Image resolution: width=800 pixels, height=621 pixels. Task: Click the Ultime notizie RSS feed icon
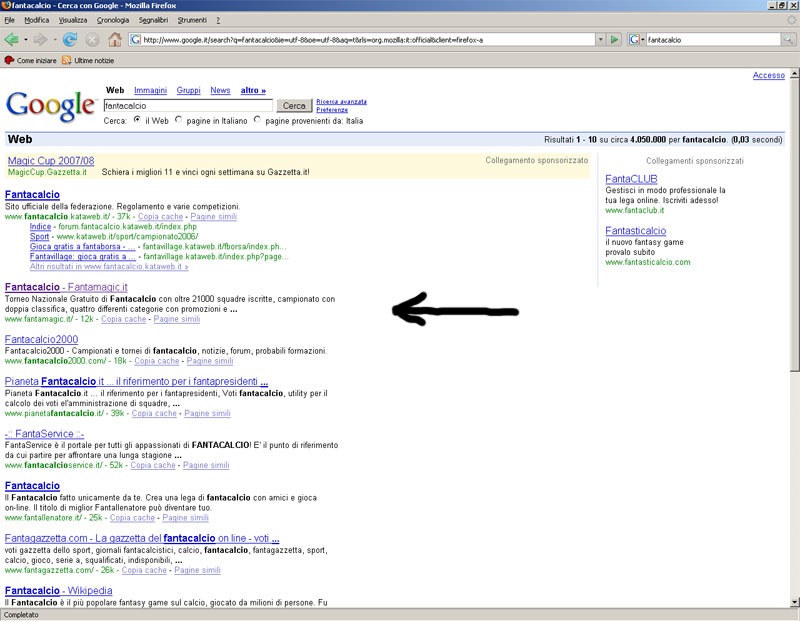click(x=66, y=60)
